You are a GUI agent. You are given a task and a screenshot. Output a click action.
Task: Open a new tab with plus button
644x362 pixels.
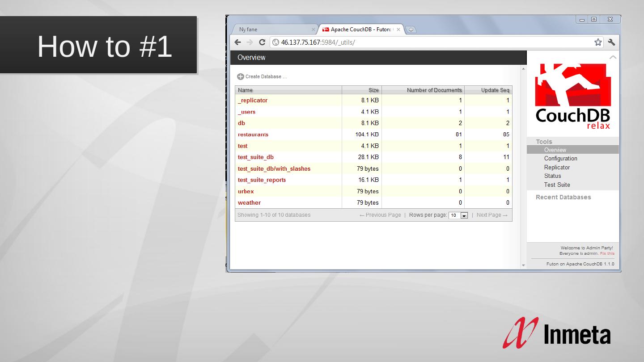click(x=411, y=30)
